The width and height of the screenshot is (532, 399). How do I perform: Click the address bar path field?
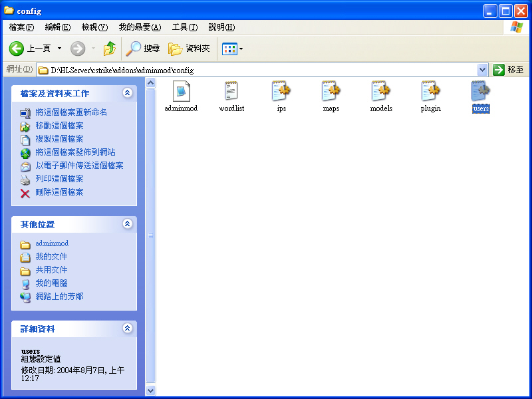click(259, 70)
